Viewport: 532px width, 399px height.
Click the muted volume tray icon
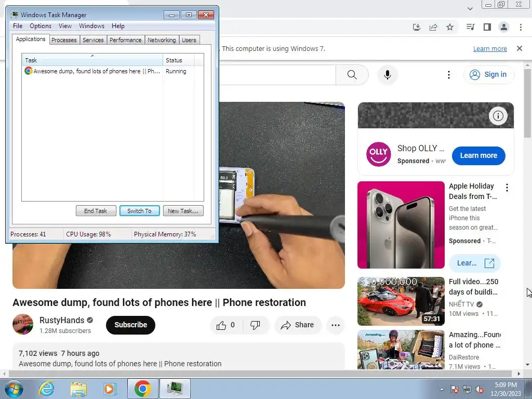click(480, 389)
